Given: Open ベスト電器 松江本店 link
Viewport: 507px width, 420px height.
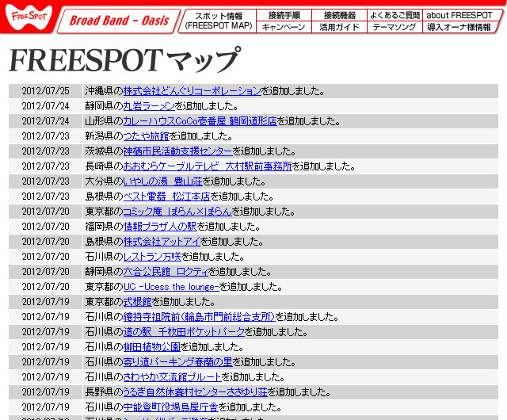Looking at the screenshot, I should [166, 196].
